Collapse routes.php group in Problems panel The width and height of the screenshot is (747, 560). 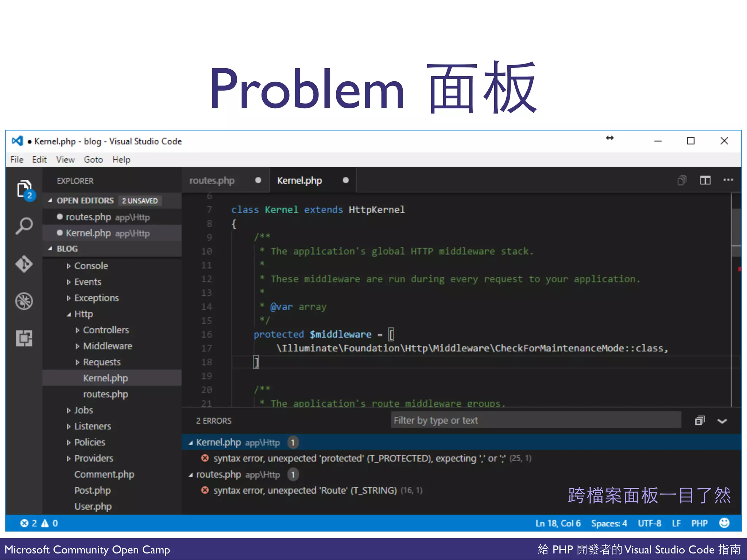190,475
